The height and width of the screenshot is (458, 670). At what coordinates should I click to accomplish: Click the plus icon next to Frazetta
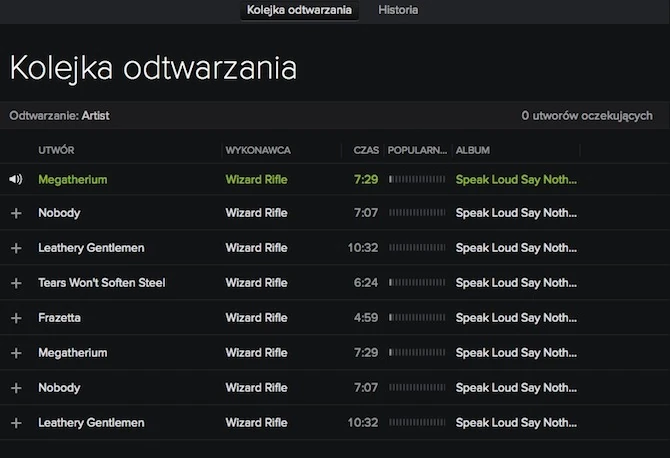point(15,318)
